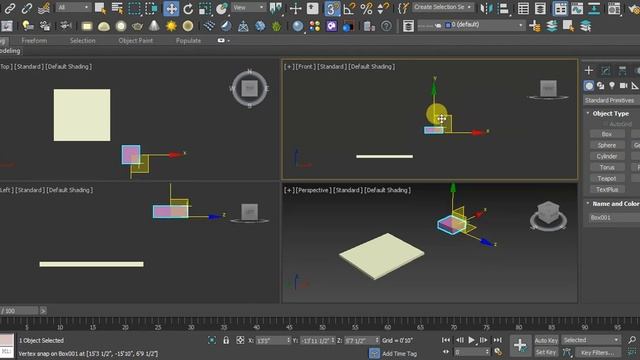Open the layer '0 (default)' dropdown
Screen dimensions: 640x360
pos(470,25)
